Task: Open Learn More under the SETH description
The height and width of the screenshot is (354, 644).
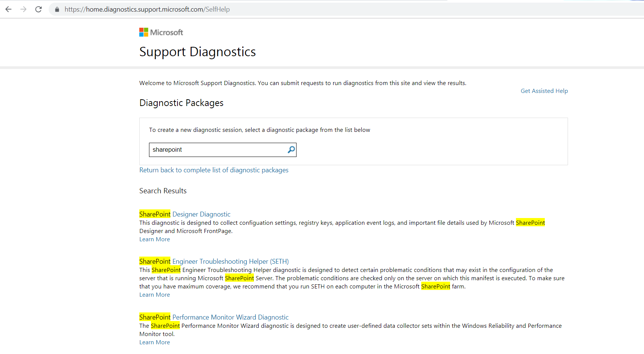Action: pos(155,295)
